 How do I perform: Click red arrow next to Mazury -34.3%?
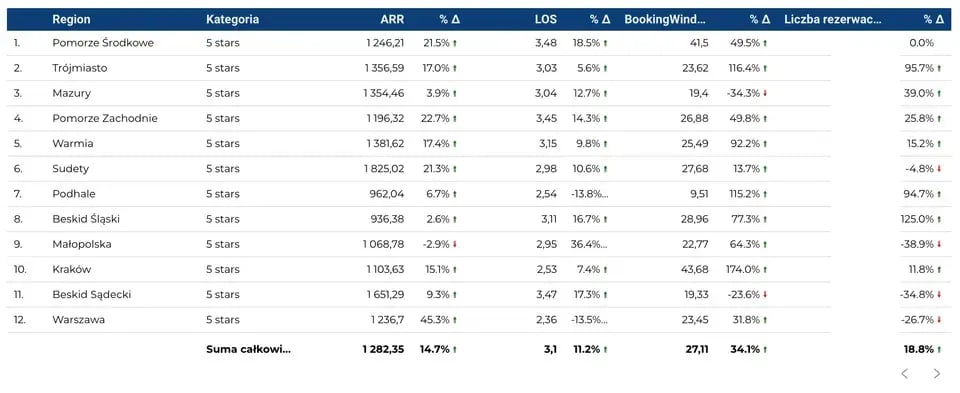pos(765,94)
